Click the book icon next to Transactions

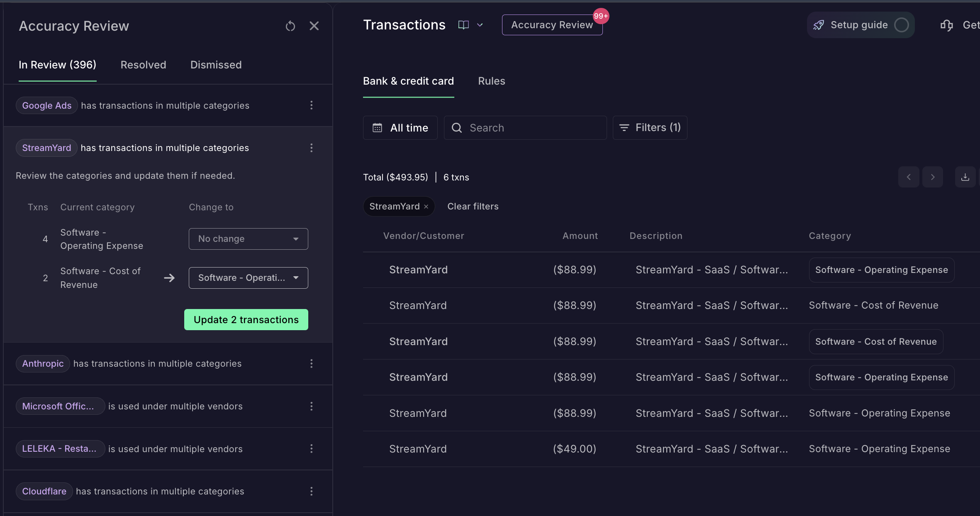(x=463, y=25)
